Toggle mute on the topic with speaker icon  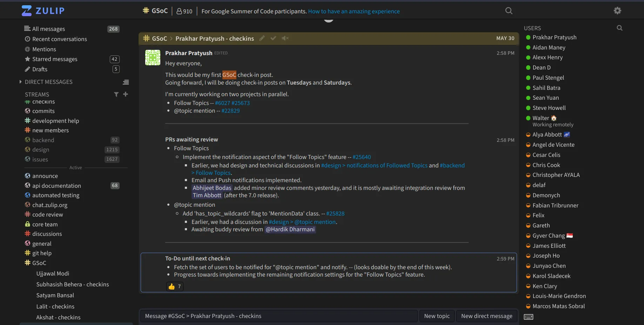point(285,38)
